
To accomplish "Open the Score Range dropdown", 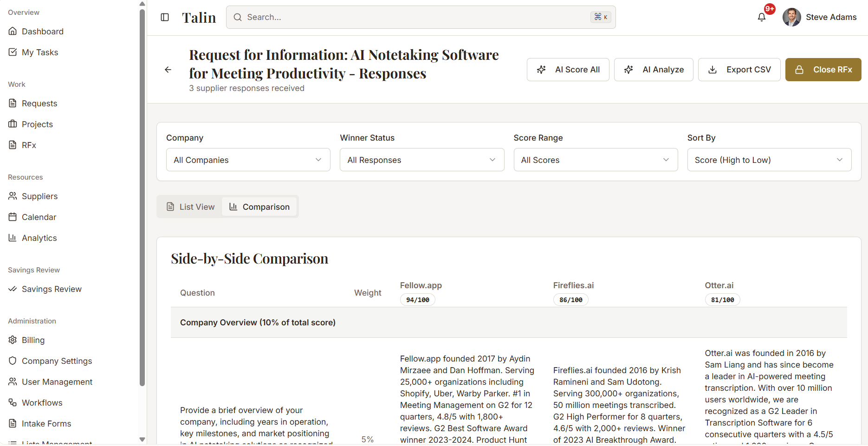I will tap(596, 160).
